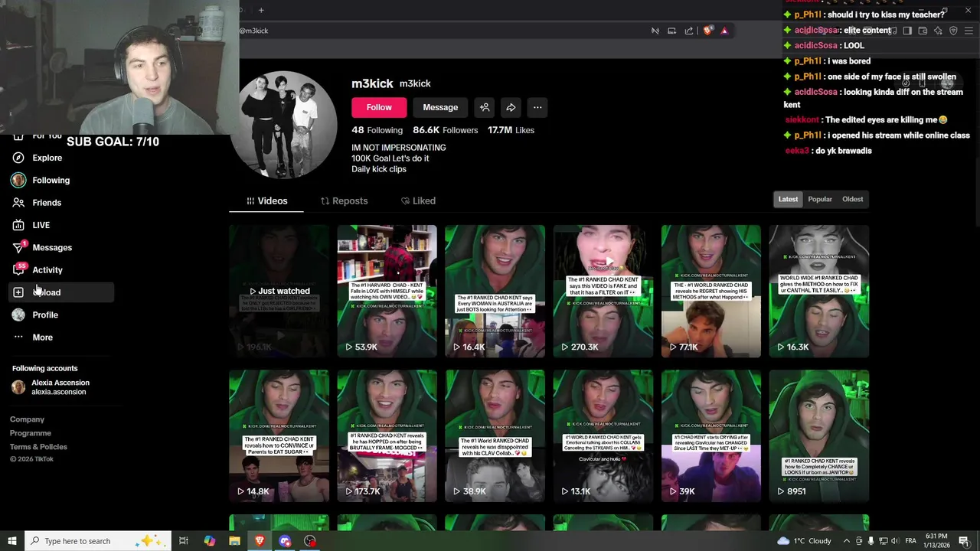Open the Brave Wallet toolbar icon

(x=923, y=31)
